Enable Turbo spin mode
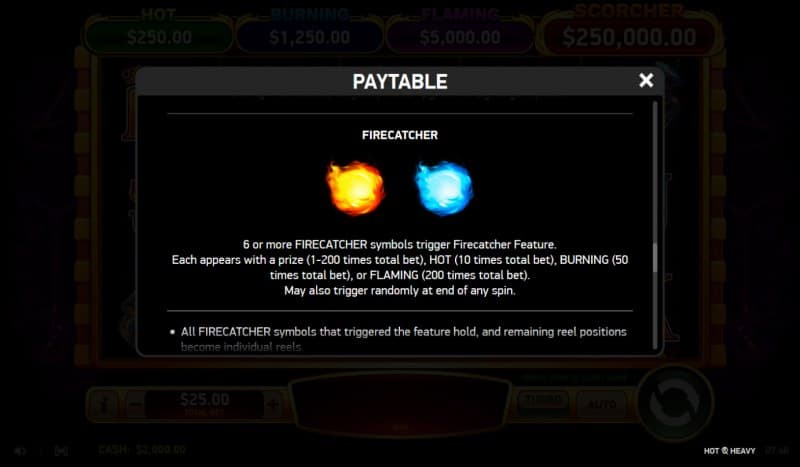This screenshot has width=800, height=467. (544, 403)
